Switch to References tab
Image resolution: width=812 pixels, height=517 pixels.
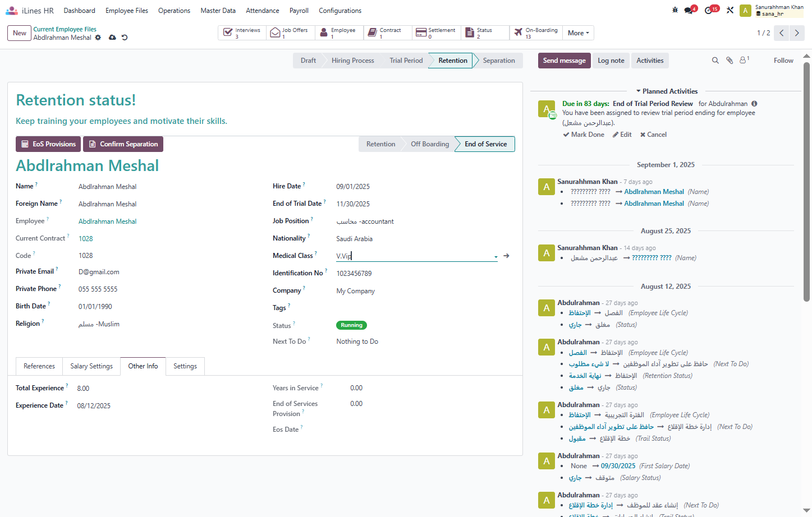pos(39,366)
